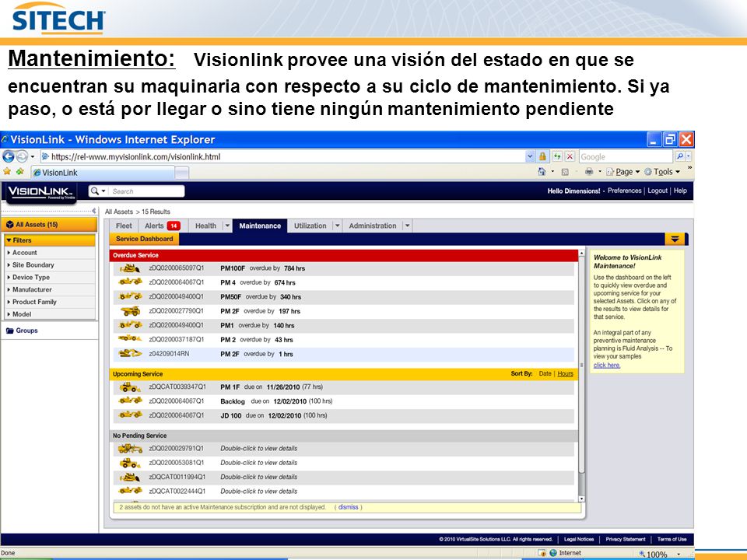Click the loader icon for zDQ0200053081Q1
Image resolution: width=747 pixels, height=560 pixels.
click(130, 462)
